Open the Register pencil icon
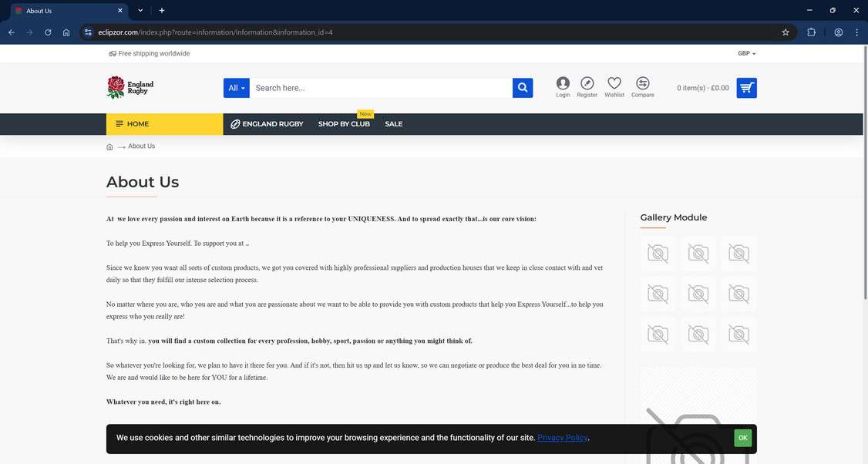The image size is (868, 464). coord(587,87)
